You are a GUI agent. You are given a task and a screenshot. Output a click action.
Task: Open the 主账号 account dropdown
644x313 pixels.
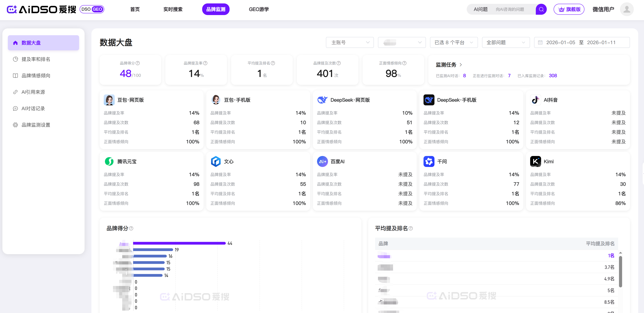pyautogui.click(x=350, y=42)
